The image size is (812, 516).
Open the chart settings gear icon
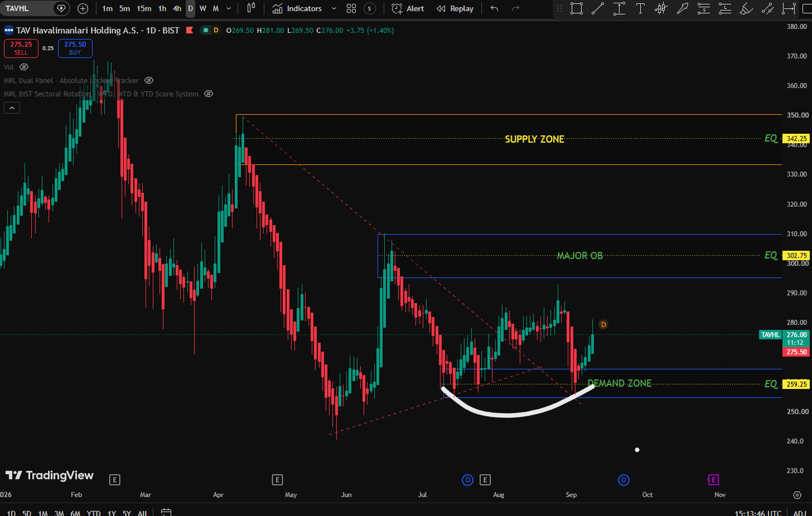click(796, 496)
